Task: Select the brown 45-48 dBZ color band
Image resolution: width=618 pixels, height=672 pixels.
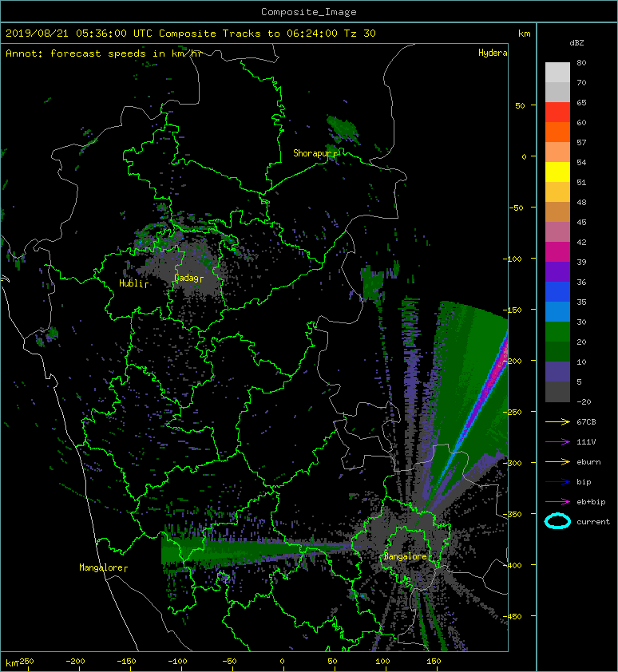Action: 557,211
